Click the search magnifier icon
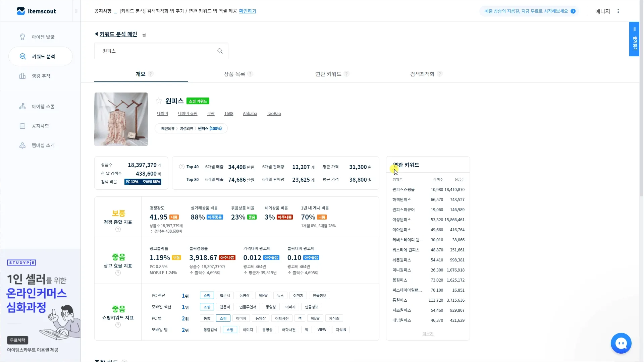644x362 pixels. point(220,51)
